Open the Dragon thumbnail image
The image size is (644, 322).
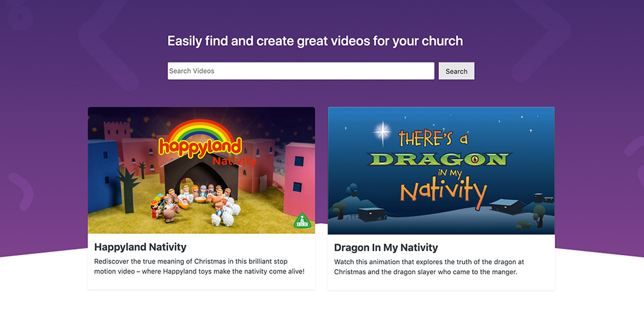coord(441,170)
